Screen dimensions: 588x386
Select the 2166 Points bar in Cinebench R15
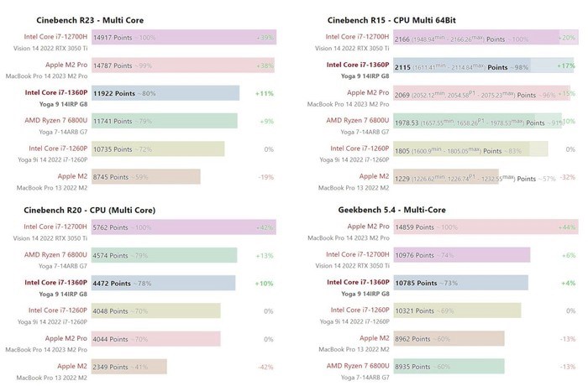pos(475,39)
